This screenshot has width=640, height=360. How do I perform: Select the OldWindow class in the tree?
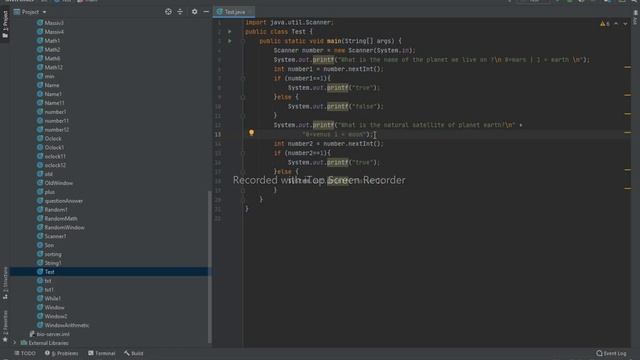(x=58, y=183)
